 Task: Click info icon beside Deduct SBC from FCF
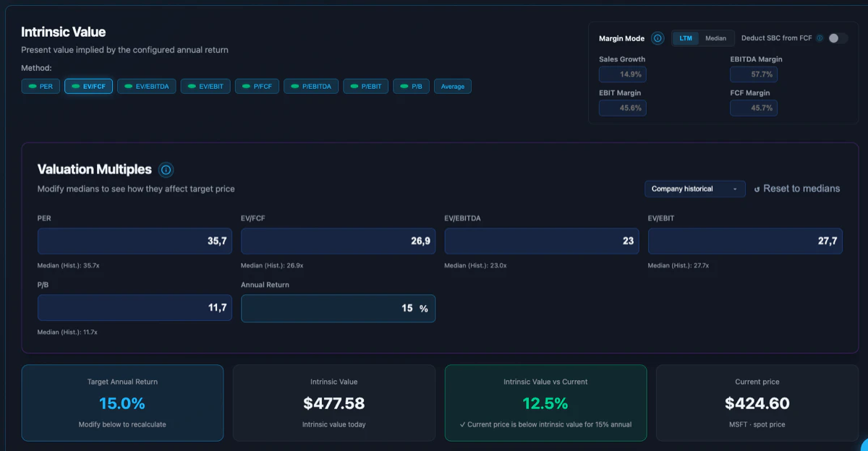(x=820, y=38)
